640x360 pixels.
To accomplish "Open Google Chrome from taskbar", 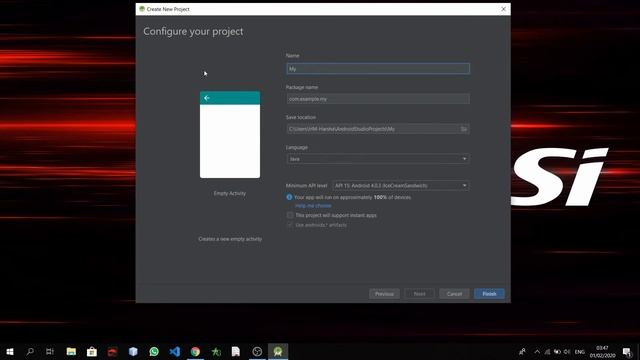I will [196, 351].
